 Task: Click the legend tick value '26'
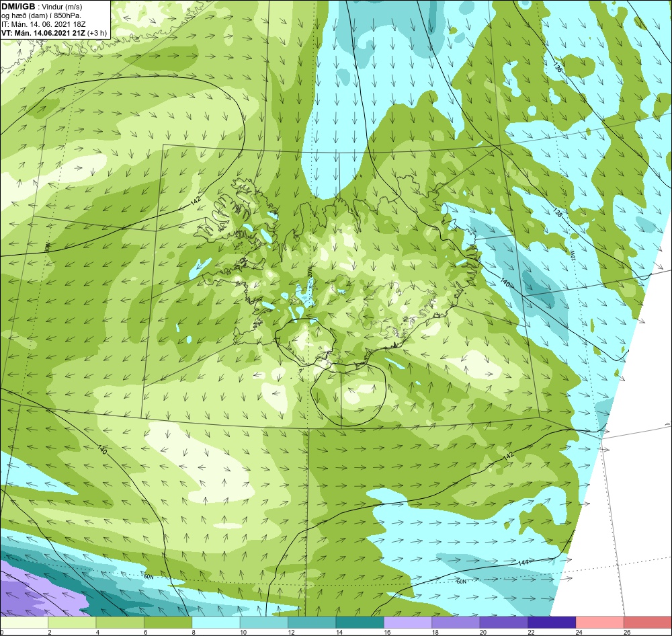tap(628, 632)
